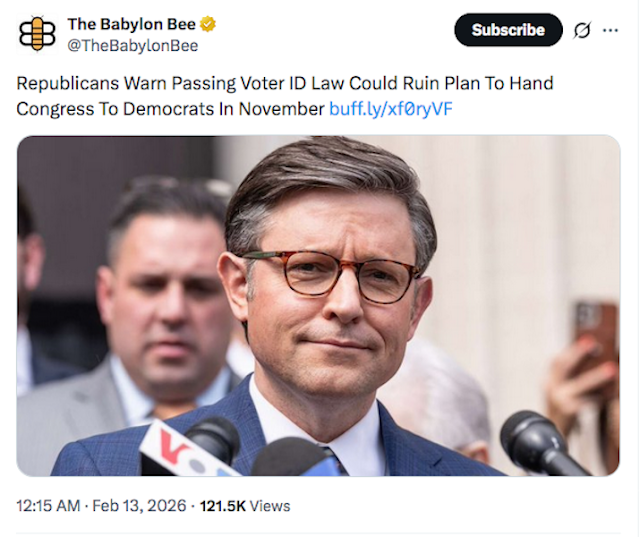Click The Babylon Bee profile avatar
The image size is (640, 537).
pos(38,33)
